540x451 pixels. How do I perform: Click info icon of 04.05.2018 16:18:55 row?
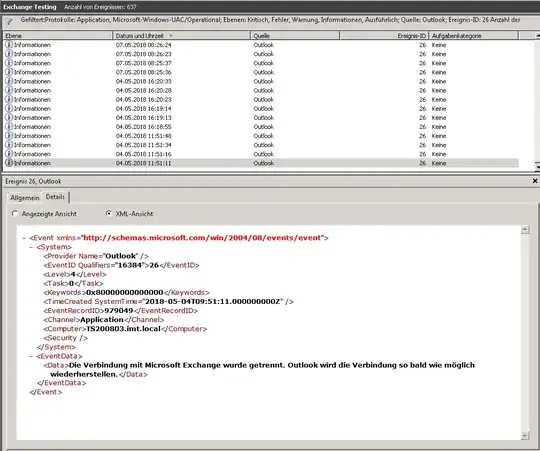[x=9, y=127]
